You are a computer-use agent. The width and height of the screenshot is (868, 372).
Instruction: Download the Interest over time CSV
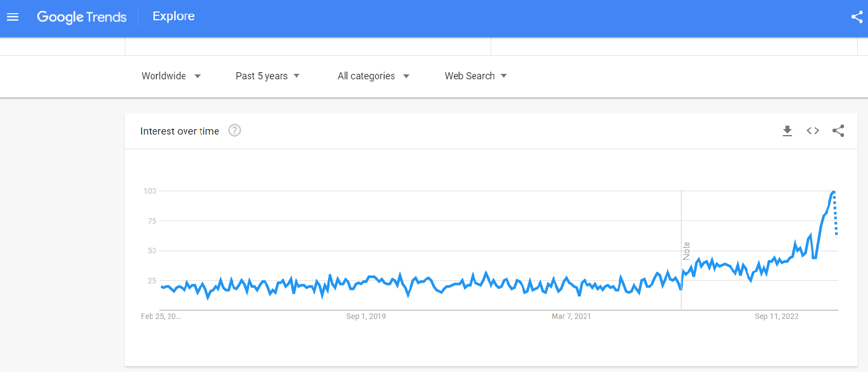[787, 131]
